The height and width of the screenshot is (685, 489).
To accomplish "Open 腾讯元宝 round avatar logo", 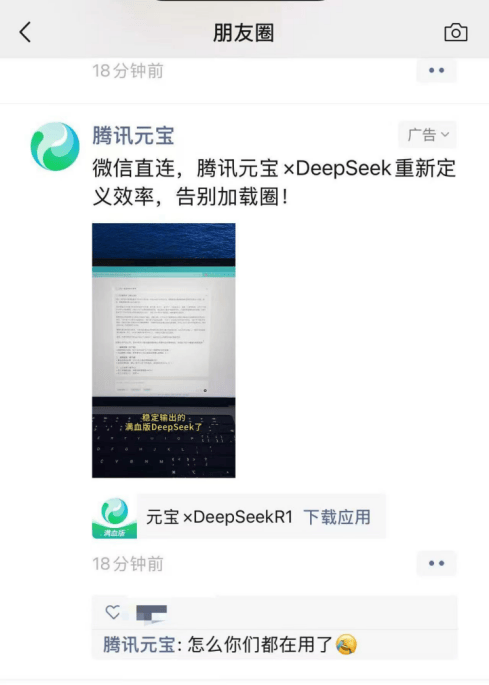I will point(55,146).
